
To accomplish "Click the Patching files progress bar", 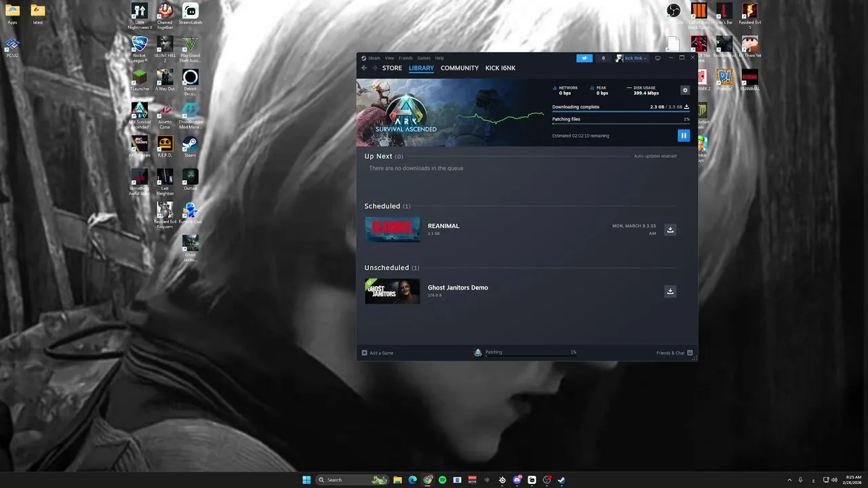I will pos(620,124).
